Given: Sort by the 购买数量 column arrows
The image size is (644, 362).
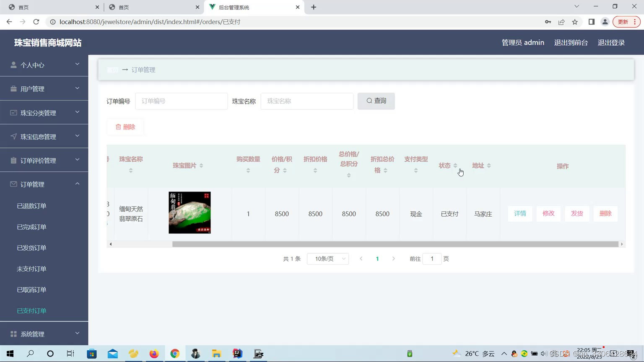Looking at the screenshot, I should pyautogui.click(x=248, y=170).
